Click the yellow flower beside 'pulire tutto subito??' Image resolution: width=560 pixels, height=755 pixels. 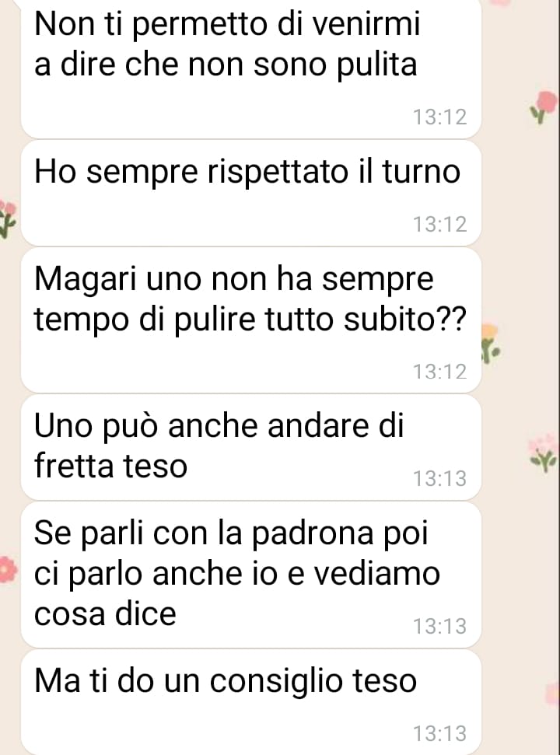click(x=491, y=344)
